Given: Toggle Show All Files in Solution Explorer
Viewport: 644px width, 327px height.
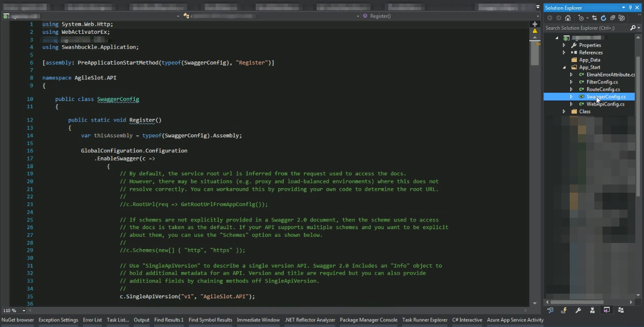Looking at the screenshot, I should (x=621, y=18).
